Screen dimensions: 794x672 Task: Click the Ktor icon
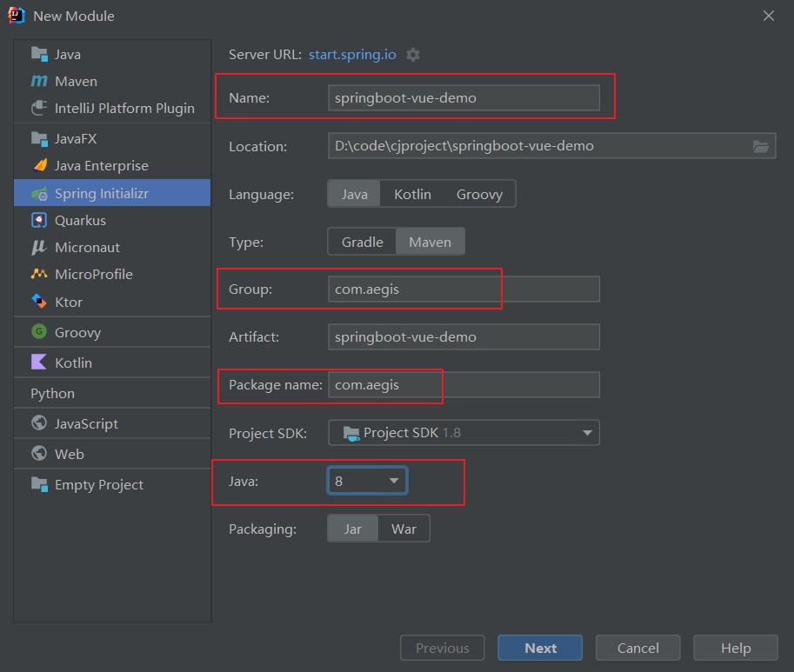(39, 301)
